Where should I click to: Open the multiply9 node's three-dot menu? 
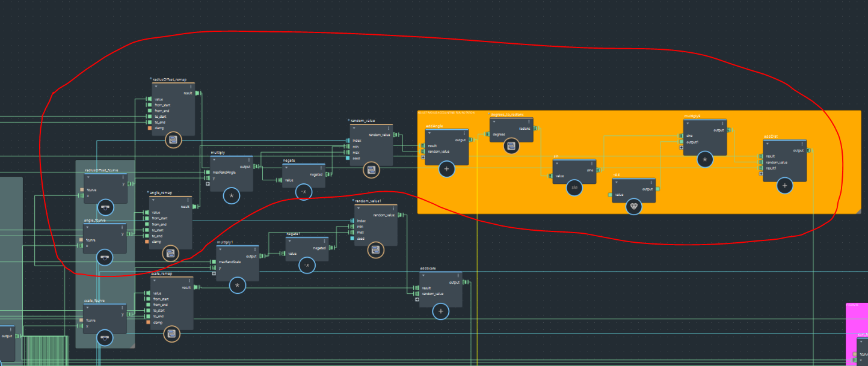[723, 123]
